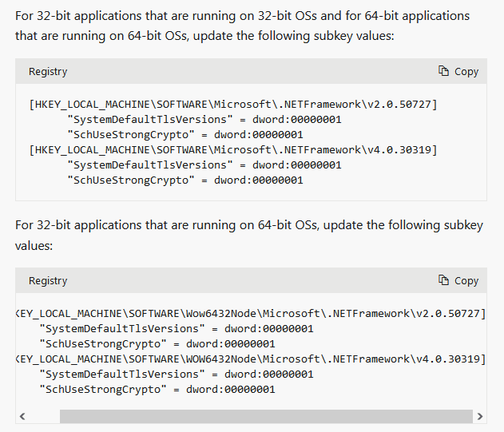Click the v2.0.50727 key line in the first block
The width and height of the screenshot is (504, 432).
[x=232, y=105]
